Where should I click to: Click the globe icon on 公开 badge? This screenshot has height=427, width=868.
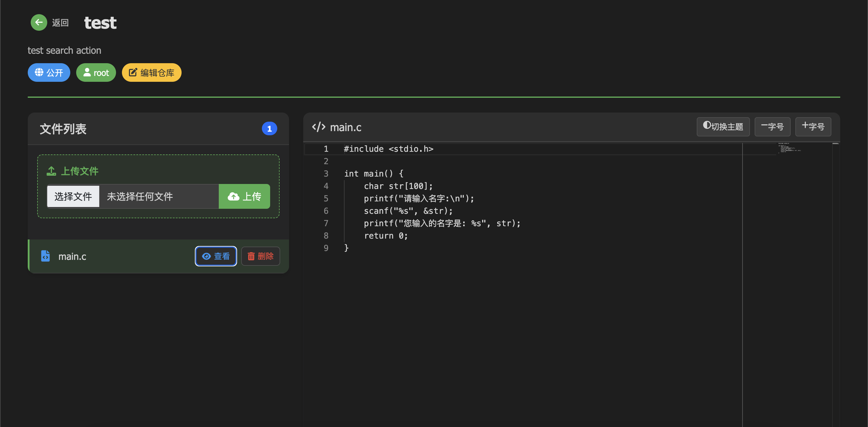(39, 72)
